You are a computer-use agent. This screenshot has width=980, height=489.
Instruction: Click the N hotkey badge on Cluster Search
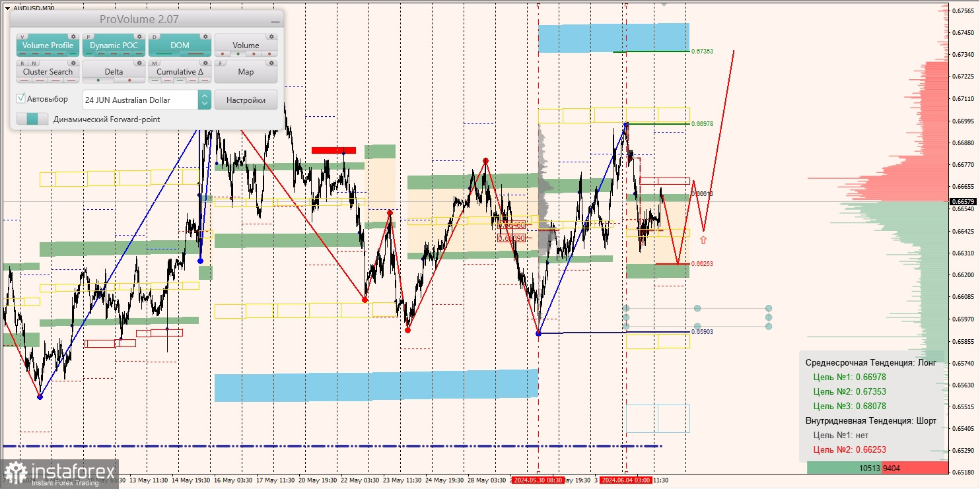click(34, 63)
